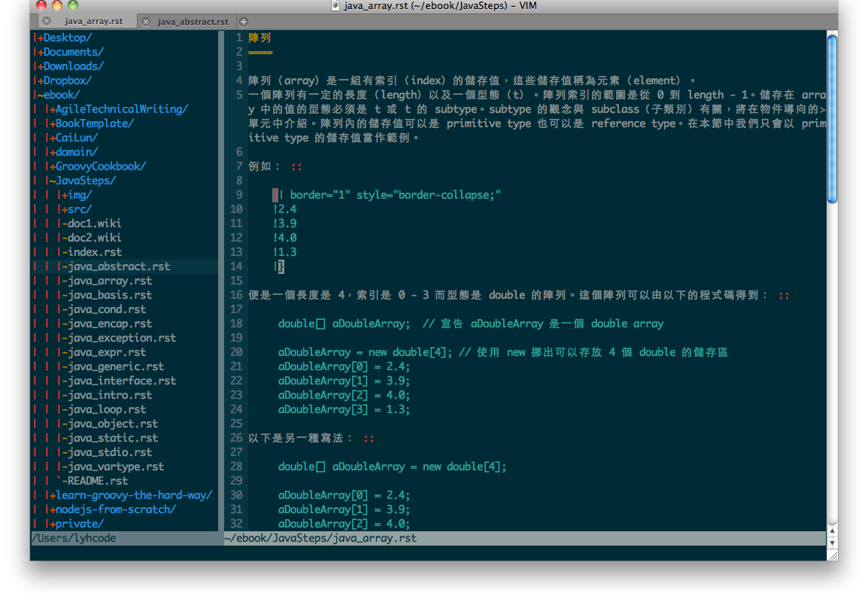Expand the domain/ folder
This screenshot has height=602, width=868.
(x=72, y=152)
